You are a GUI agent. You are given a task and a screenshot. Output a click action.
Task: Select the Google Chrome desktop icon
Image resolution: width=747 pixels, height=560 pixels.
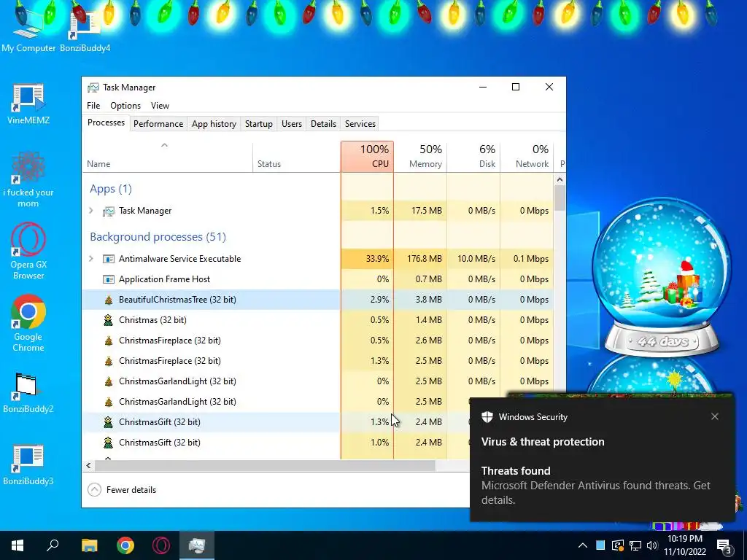pos(28,323)
